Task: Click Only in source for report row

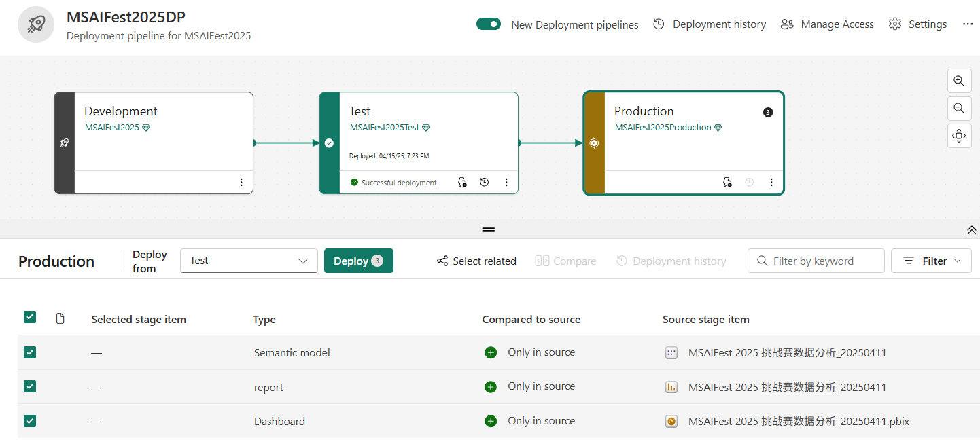Action: 542,386
